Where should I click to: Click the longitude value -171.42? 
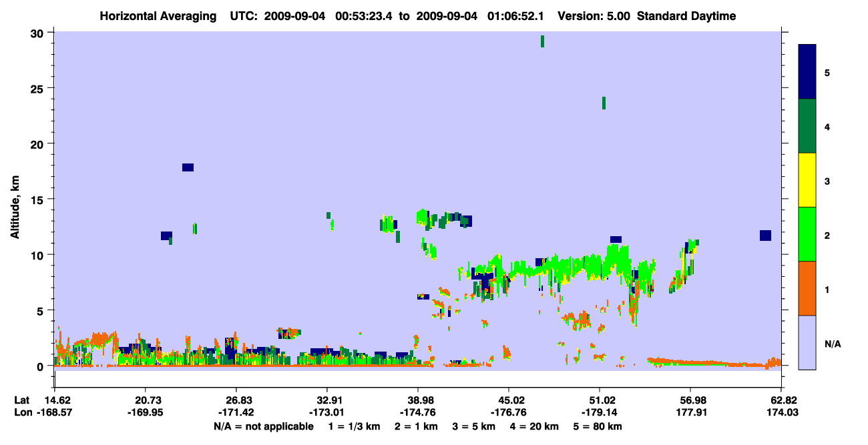point(236,412)
